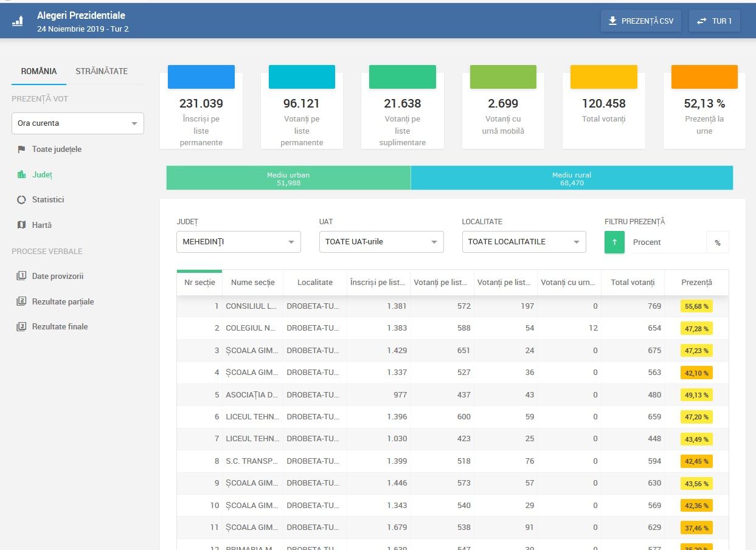Open the TOATE UAT-urile dropdown
The image size is (756, 550).
381,242
